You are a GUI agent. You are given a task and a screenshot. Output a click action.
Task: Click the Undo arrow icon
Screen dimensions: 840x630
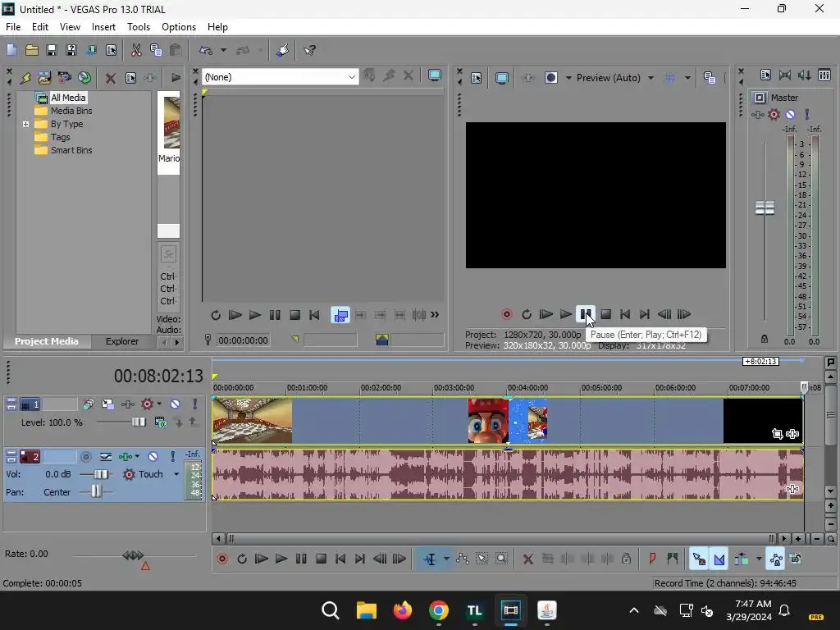[206, 50]
